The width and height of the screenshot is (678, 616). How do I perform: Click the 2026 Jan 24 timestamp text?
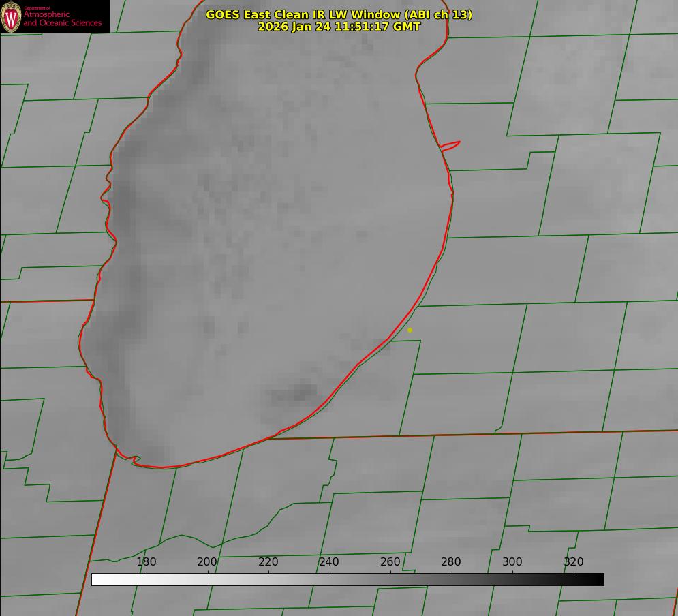(339, 27)
